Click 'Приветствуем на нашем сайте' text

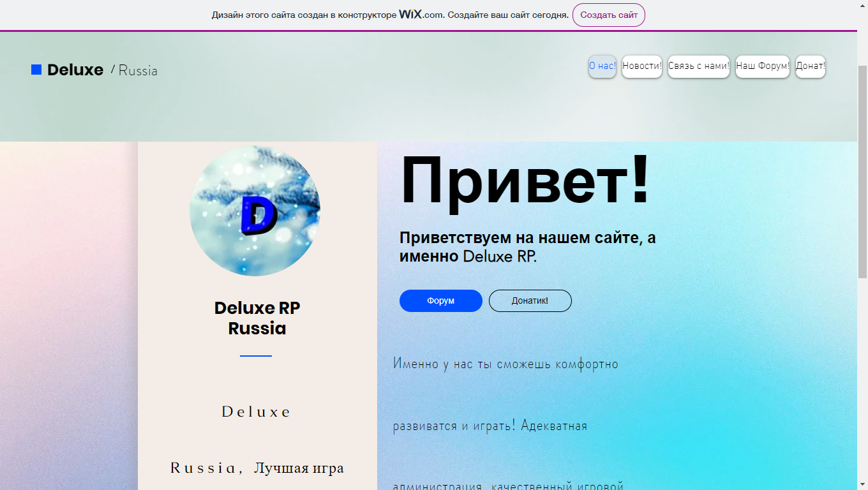527,247
